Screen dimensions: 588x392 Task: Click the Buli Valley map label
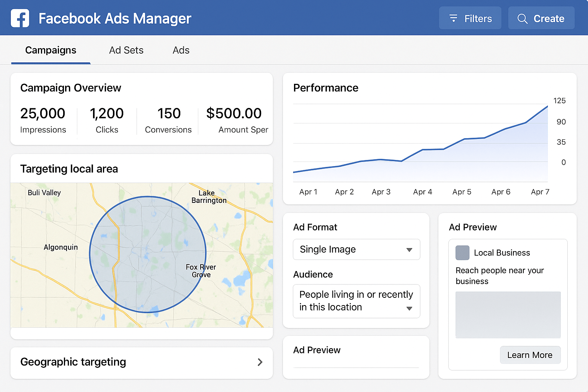pyautogui.click(x=44, y=193)
